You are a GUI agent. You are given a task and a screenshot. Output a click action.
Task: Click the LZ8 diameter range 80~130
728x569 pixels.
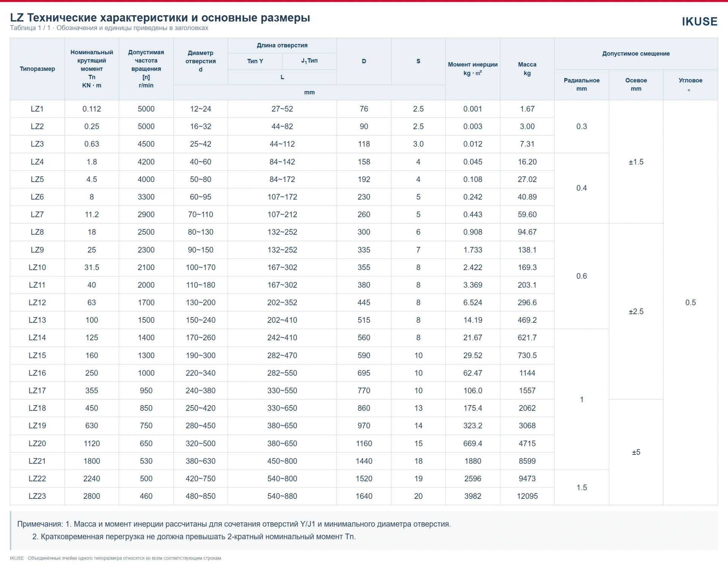pyautogui.click(x=200, y=232)
